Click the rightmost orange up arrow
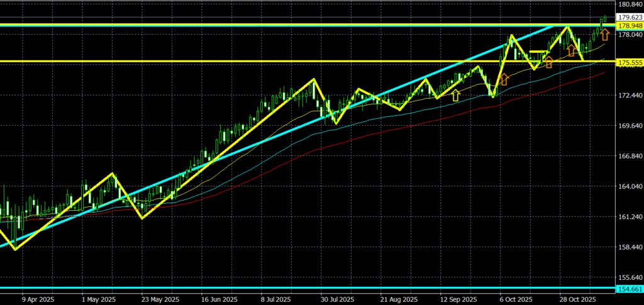Viewport: 644px width, 305px height. (x=604, y=35)
